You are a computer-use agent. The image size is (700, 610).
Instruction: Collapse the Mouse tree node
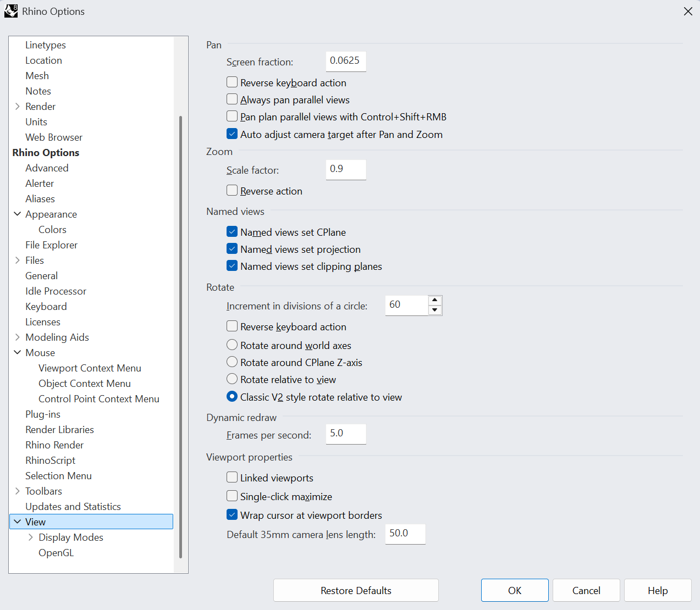click(x=18, y=352)
